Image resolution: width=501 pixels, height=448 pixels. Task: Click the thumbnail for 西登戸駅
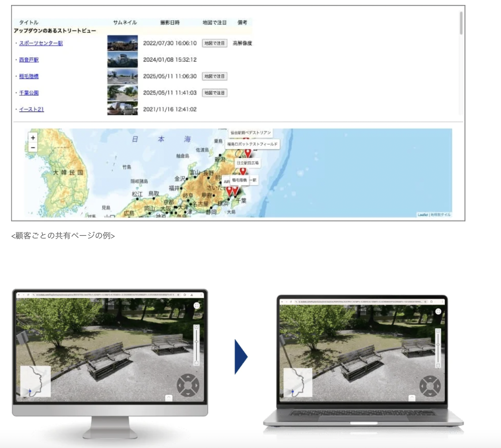tap(122, 60)
